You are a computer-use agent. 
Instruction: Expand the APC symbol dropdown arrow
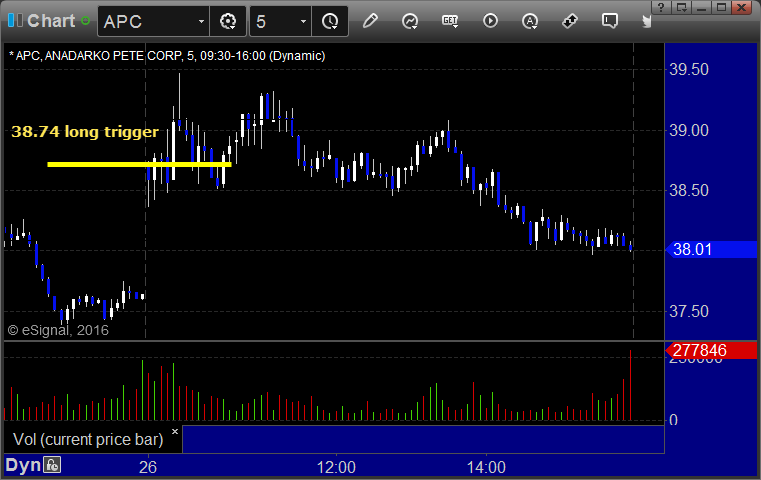pos(201,21)
